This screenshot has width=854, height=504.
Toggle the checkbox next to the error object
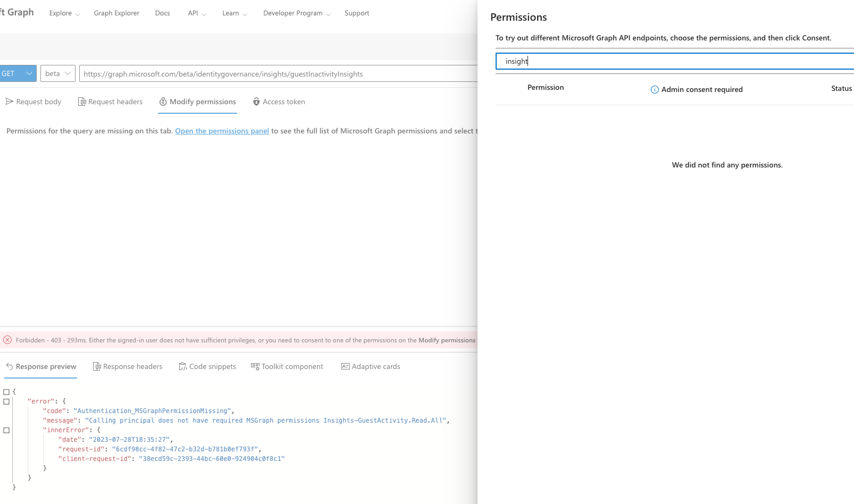tap(6, 402)
